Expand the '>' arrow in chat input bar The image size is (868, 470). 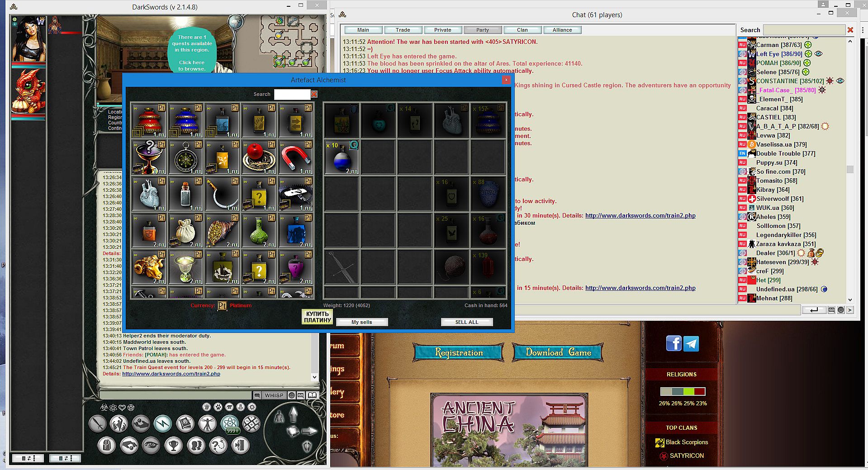(x=849, y=310)
